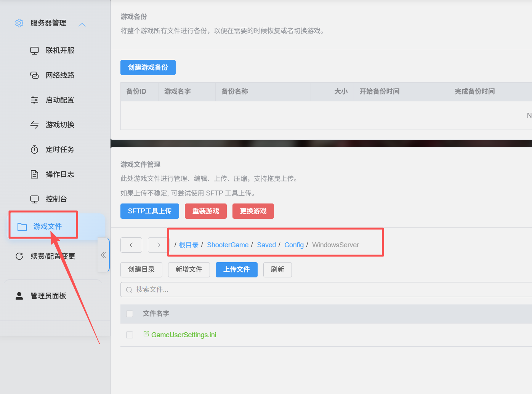This screenshot has width=532, height=394.
Task: Open the 管理员面板 menu item
Action: click(x=48, y=296)
